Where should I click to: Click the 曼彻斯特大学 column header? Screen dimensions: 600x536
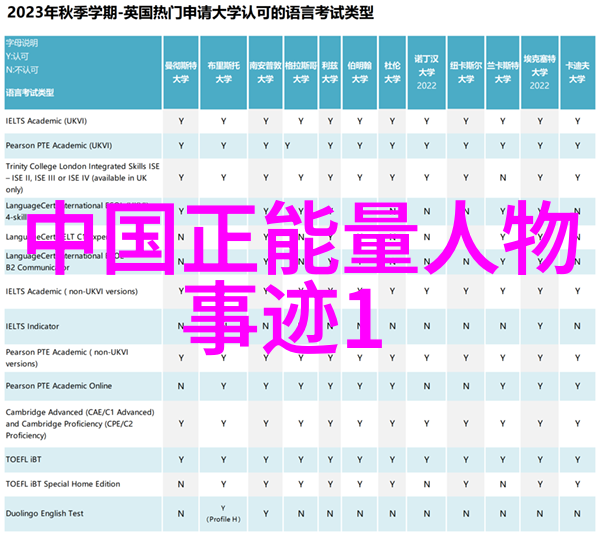pos(181,73)
